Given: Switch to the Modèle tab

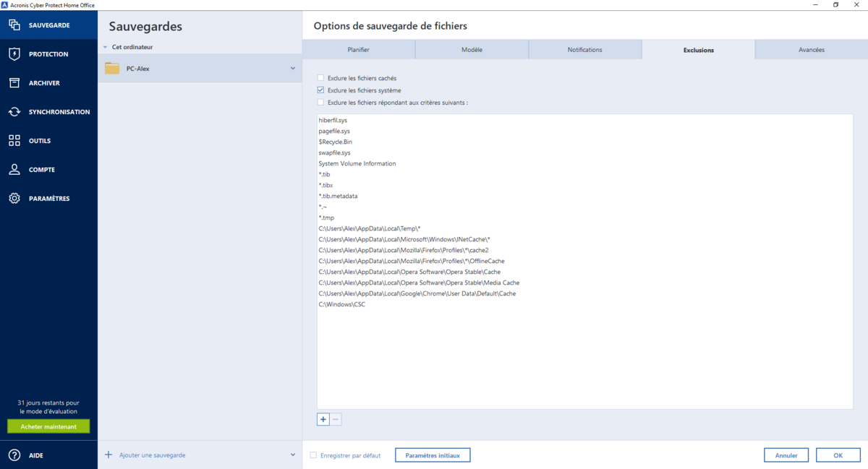Looking at the screenshot, I should point(472,50).
